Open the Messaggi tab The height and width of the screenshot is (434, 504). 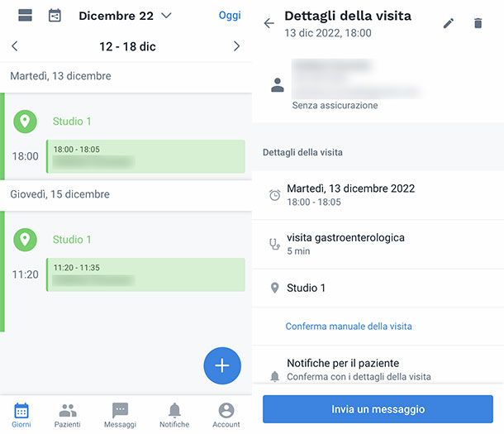(x=120, y=415)
